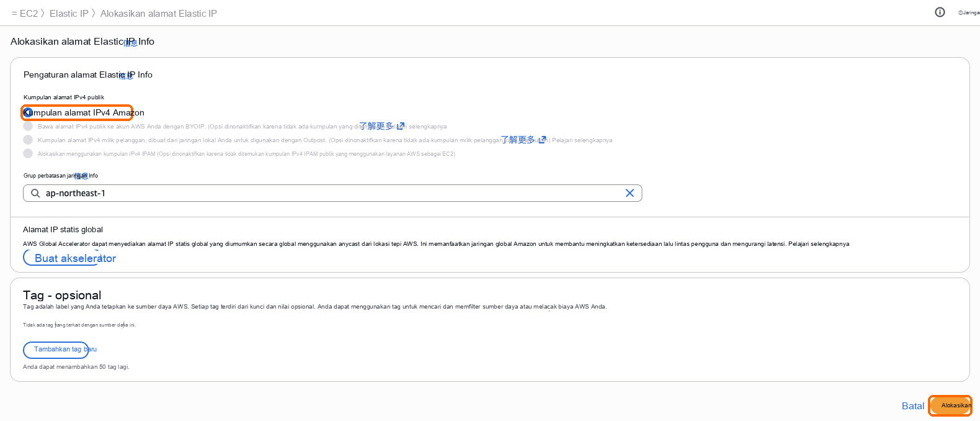Open the navigation menu icon beside EC2

point(14,14)
